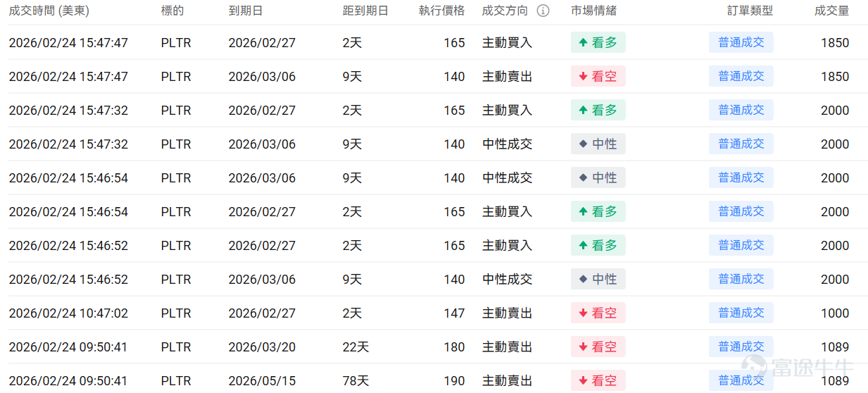Click the strike price 190
The image size is (868, 393).
tap(454, 380)
